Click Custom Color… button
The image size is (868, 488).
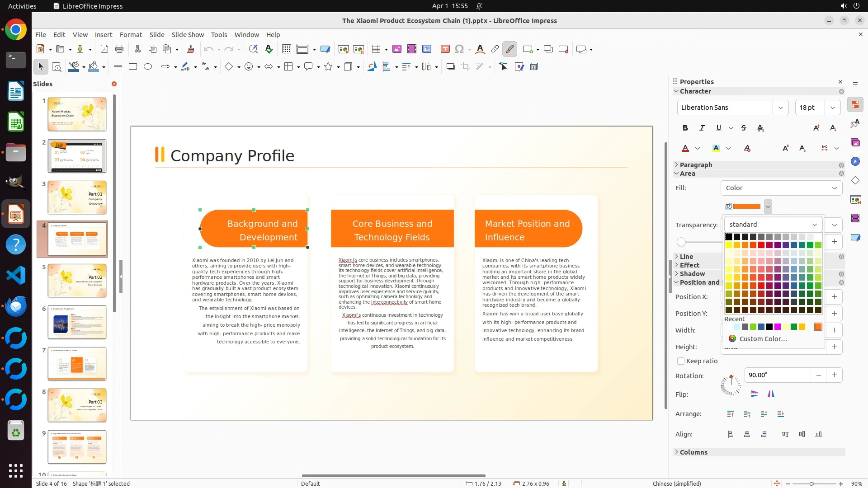point(763,339)
